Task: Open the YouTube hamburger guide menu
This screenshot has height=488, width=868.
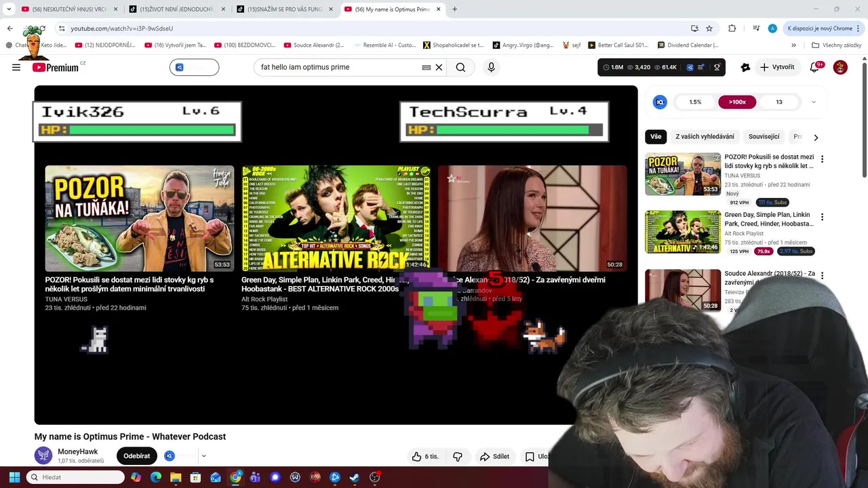Action: coord(16,67)
